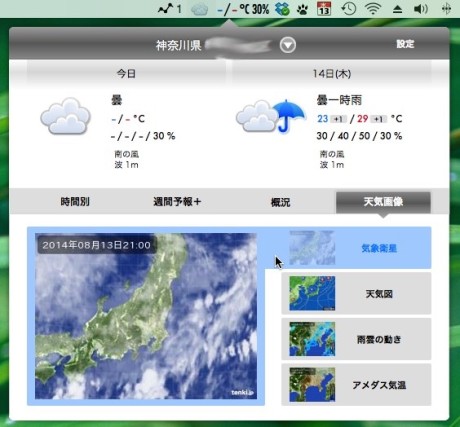Click the eject menu bar icon
460x427 pixels.
pyautogui.click(x=397, y=9)
